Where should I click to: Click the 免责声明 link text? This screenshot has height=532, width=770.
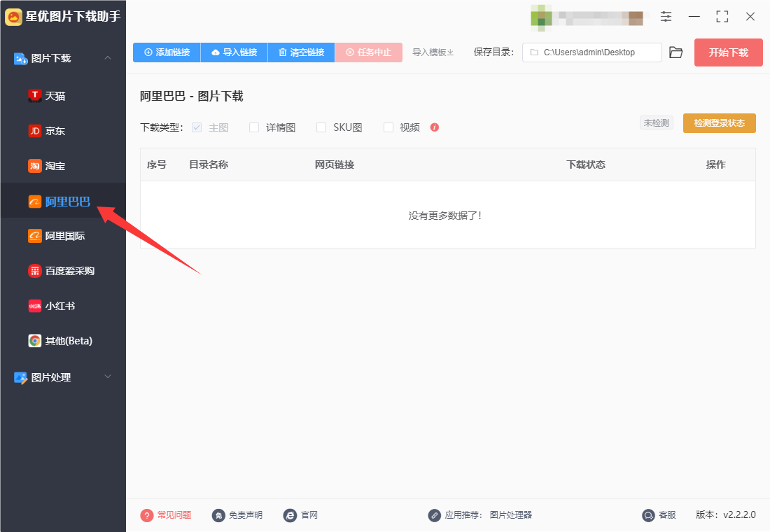click(246, 514)
